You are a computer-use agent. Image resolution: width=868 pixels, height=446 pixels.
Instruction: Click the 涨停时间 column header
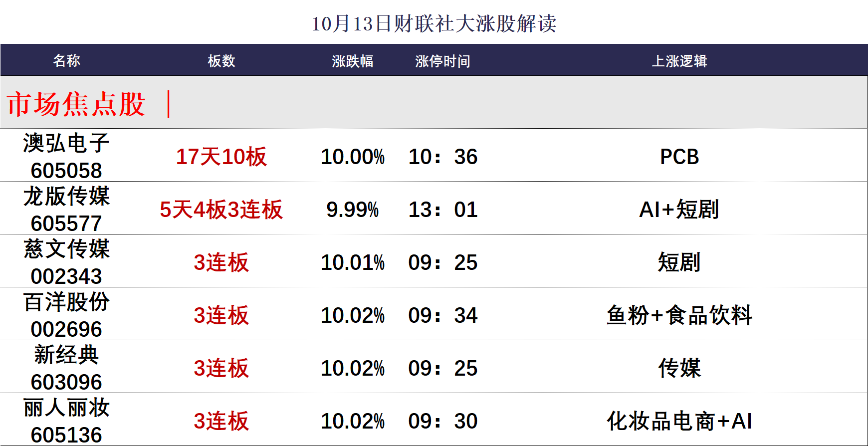[443, 61]
